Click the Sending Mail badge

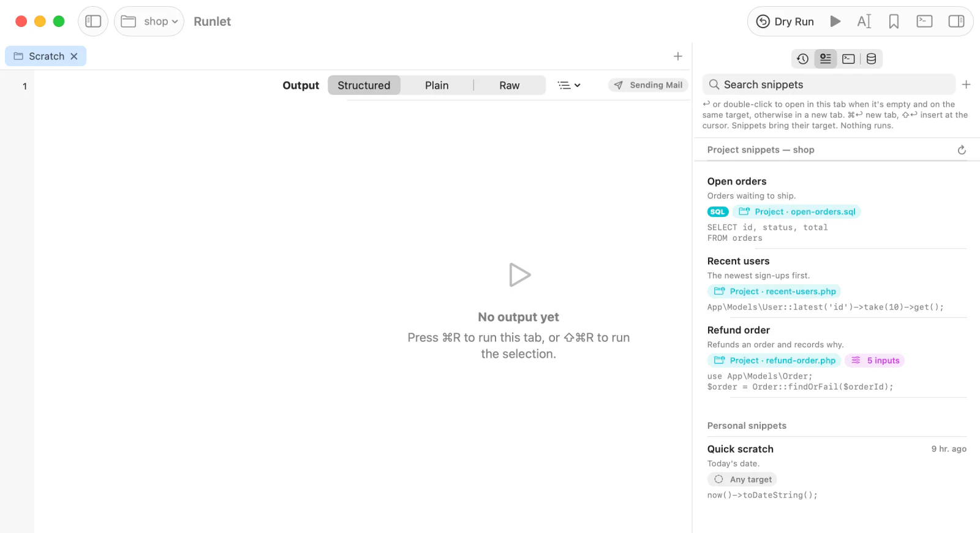pyautogui.click(x=648, y=85)
